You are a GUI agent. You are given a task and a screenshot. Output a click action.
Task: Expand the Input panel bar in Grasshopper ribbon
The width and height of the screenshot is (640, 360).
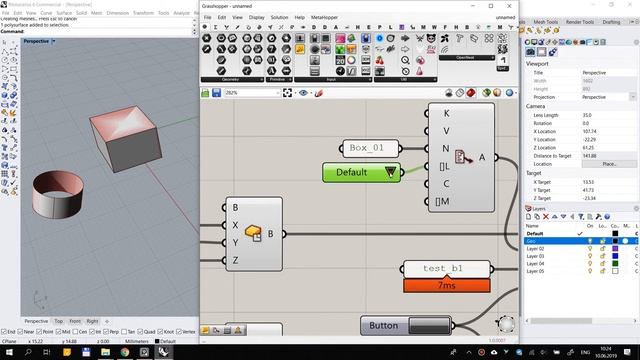pos(333,80)
